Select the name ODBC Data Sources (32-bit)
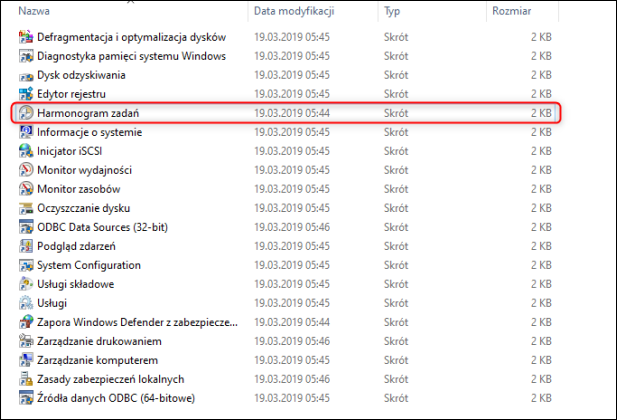Screen dimensions: 617x420 tap(102, 227)
